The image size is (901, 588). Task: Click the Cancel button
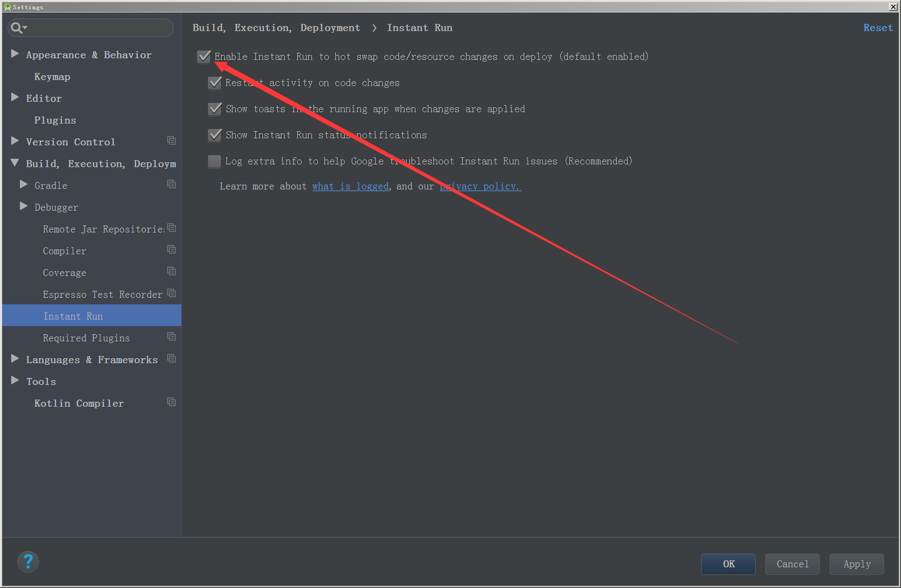pos(793,564)
